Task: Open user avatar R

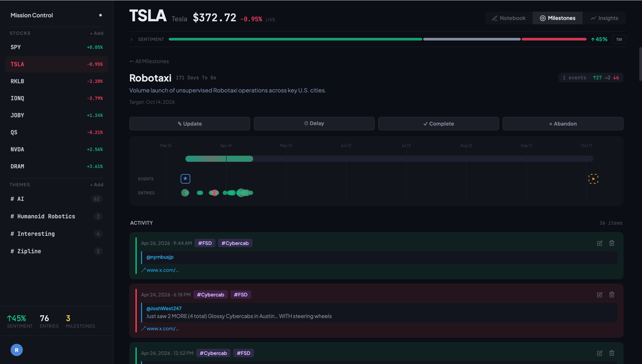Action: [x=17, y=350]
